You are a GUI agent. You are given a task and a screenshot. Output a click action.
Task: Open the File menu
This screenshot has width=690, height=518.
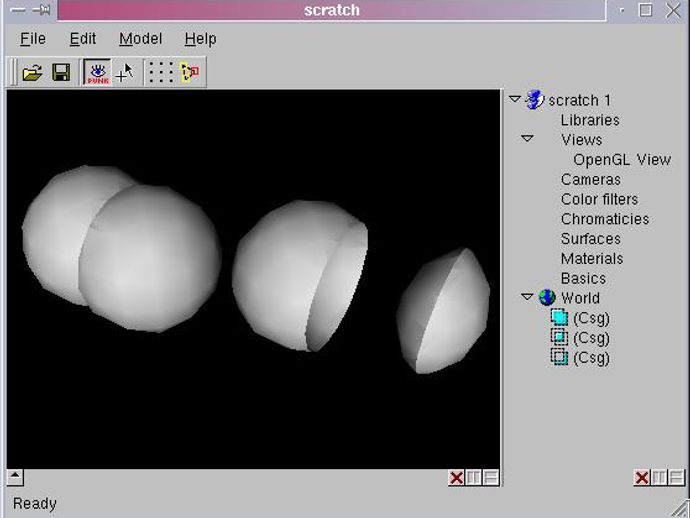point(33,39)
